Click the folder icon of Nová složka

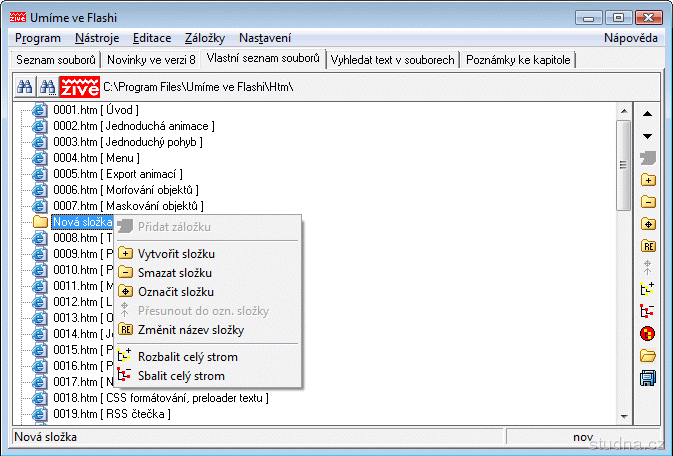[40, 222]
